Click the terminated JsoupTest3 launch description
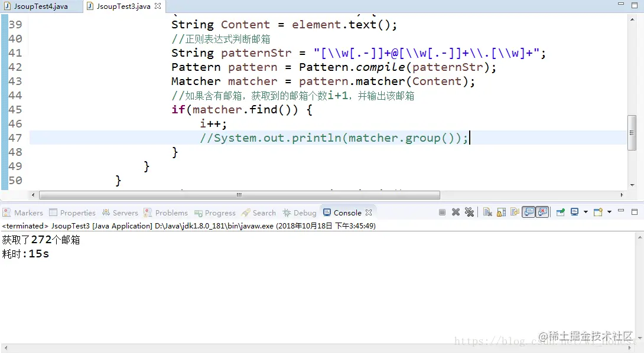The height and width of the screenshot is (353, 644). (189, 225)
